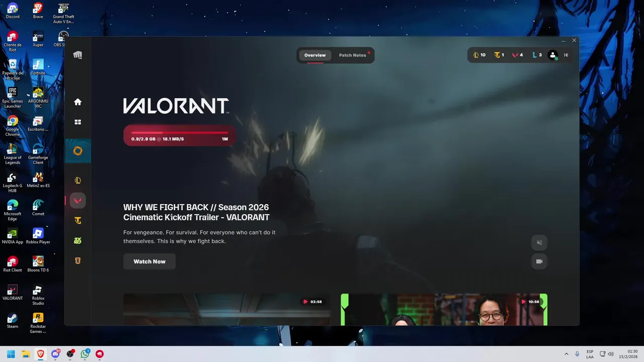The image size is (644, 362).
Task: Select the Xuper desktop shortcut
Action: [x=38, y=39]
